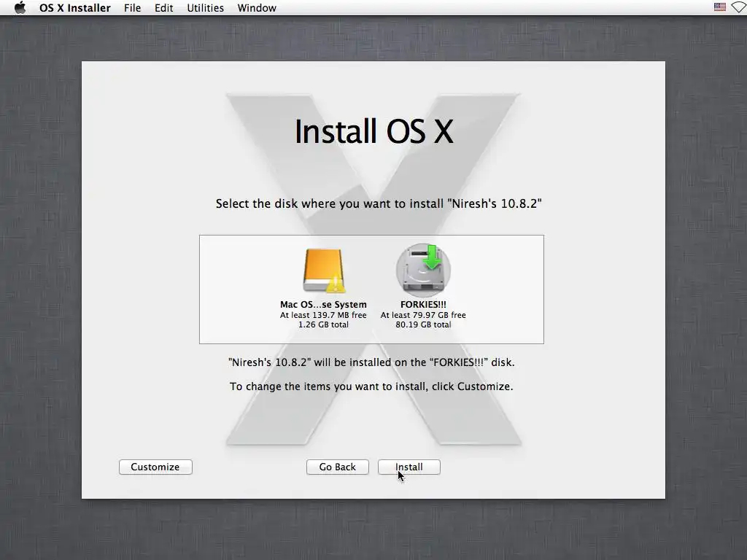Click the "1.26 GB total" text

point(323,324)
